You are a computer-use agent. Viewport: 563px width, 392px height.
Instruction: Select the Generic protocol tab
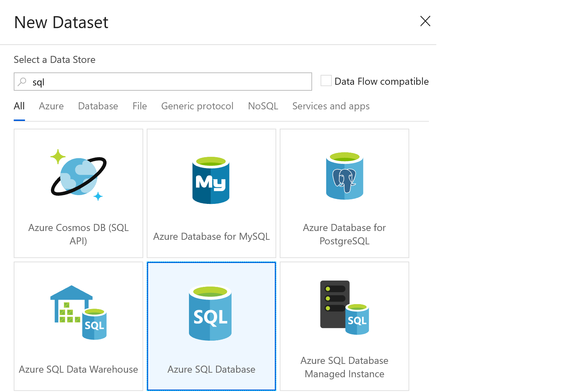[197, 106]
